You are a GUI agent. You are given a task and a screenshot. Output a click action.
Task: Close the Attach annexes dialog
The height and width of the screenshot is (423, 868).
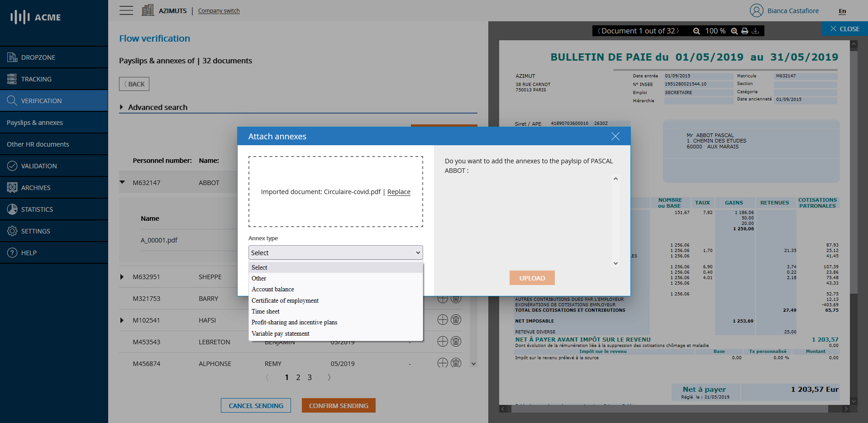tap(615, 136)
